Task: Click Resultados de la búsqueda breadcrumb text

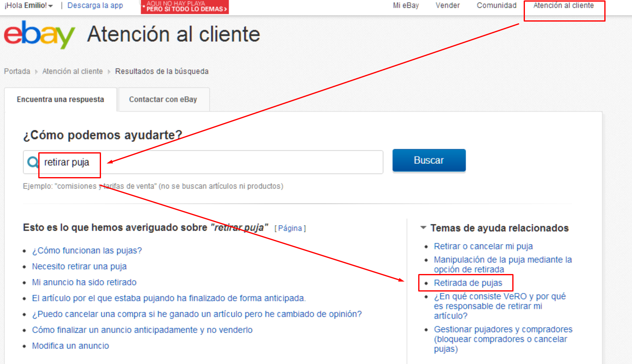Action: pyautogui.click(x=162, y=71)
